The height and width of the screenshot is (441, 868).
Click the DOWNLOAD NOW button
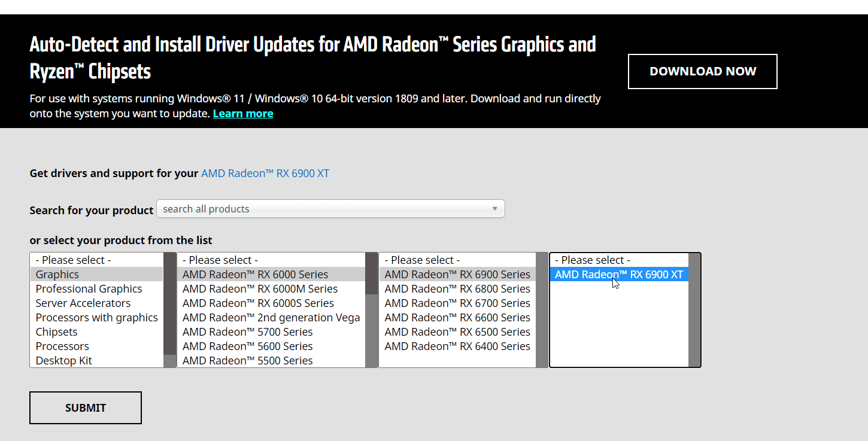[x=702, y=71]
